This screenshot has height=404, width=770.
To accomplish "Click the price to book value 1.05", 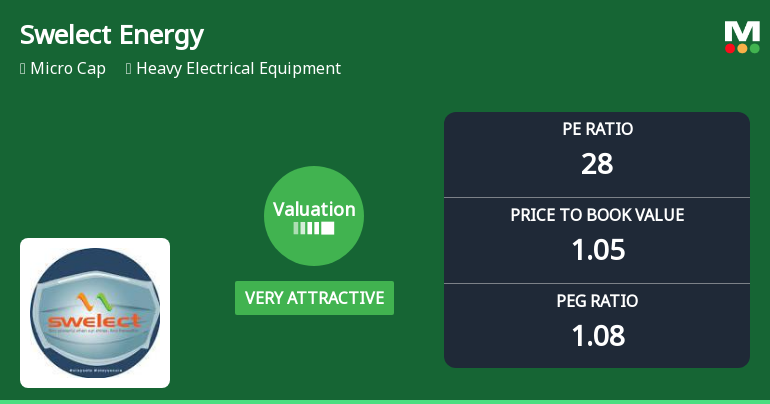I will tap(597, 249).
